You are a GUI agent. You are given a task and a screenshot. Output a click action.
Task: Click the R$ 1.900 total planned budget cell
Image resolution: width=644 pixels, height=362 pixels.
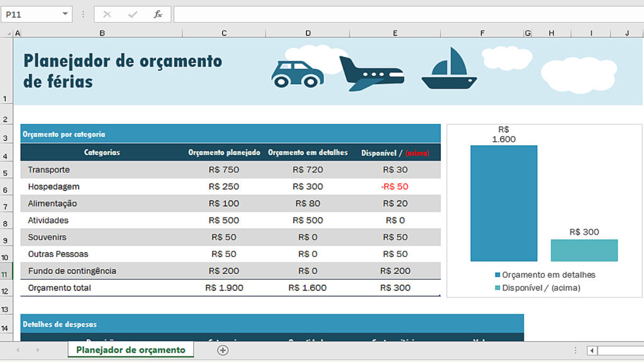(x=224, y=288)
